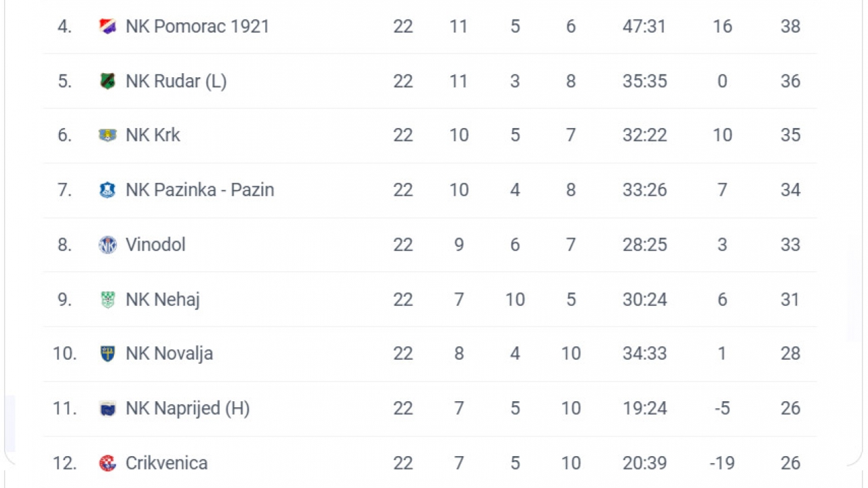This screenshot has height=488, width=868.
Task: Open the NK Krk team crest icon
Action: (x=108, y=136)
